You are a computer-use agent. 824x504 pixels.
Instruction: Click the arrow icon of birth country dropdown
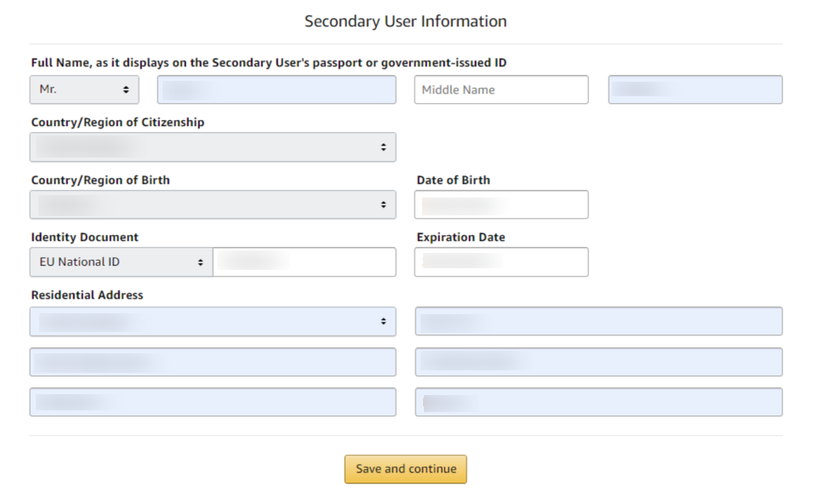point(384,204)
